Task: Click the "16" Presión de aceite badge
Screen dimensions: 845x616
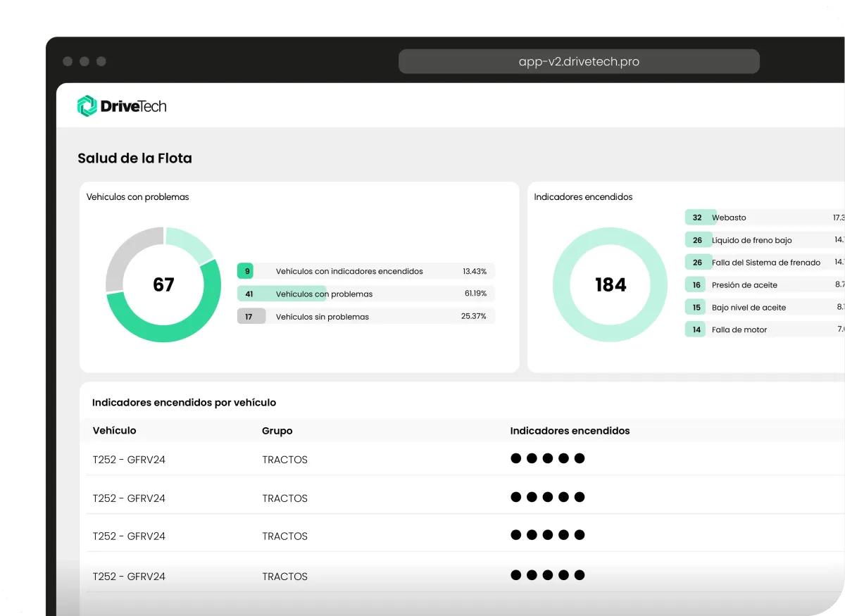Action: (696, 285)
